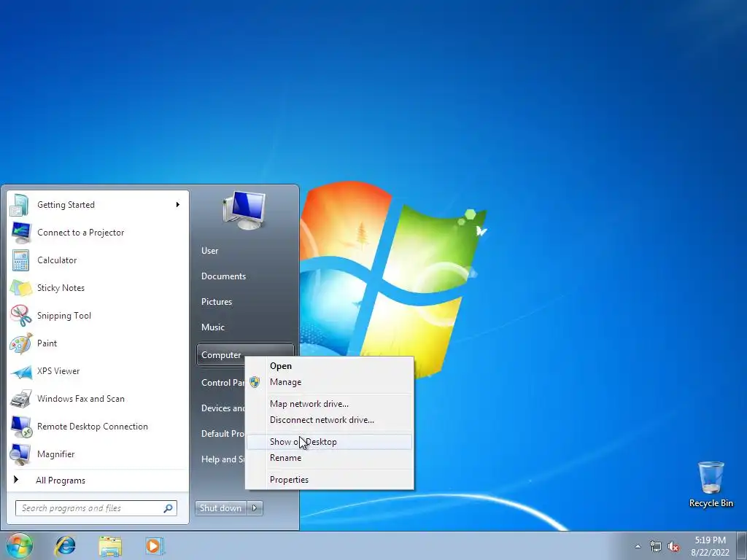747x560 pixels.
Task: Open Documents from Start menu
Action: click(245, 276)
